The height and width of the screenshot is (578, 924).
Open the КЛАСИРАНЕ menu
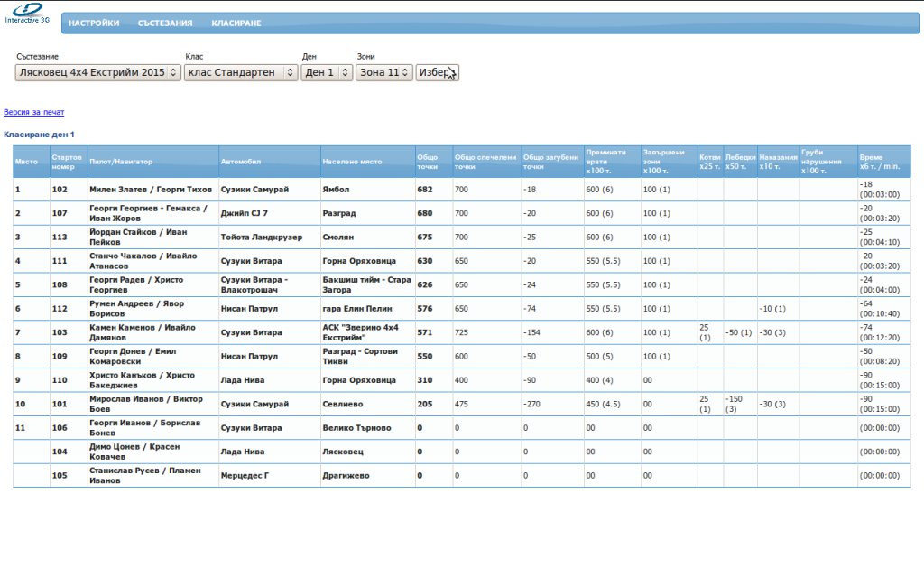coord(236,23)
